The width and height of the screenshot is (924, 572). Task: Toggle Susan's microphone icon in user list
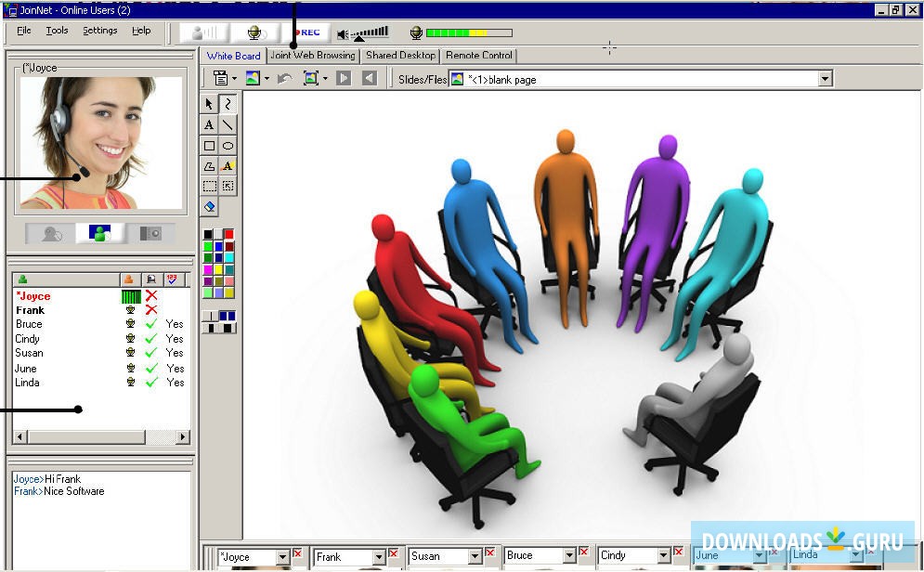click(130, 352)
